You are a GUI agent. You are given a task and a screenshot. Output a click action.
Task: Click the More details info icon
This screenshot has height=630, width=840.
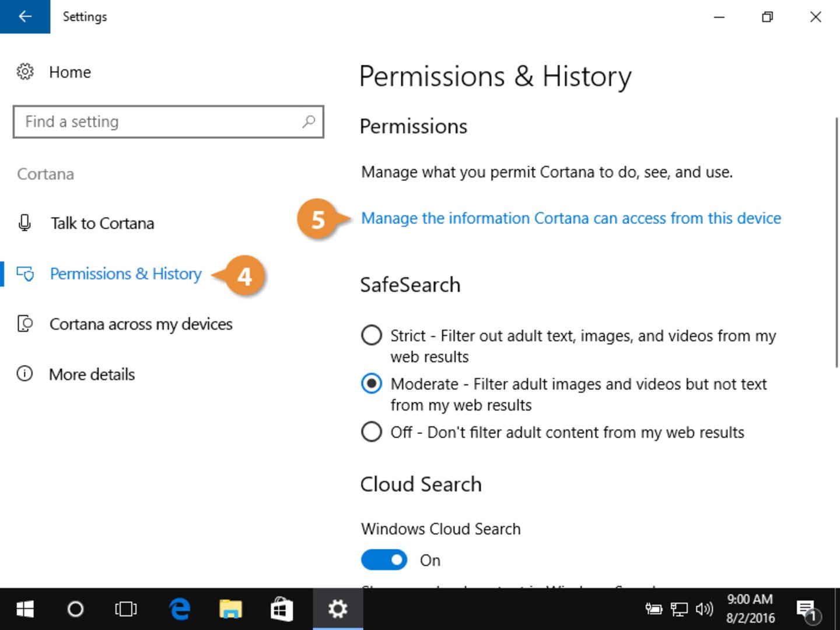[x=24, y=373]
